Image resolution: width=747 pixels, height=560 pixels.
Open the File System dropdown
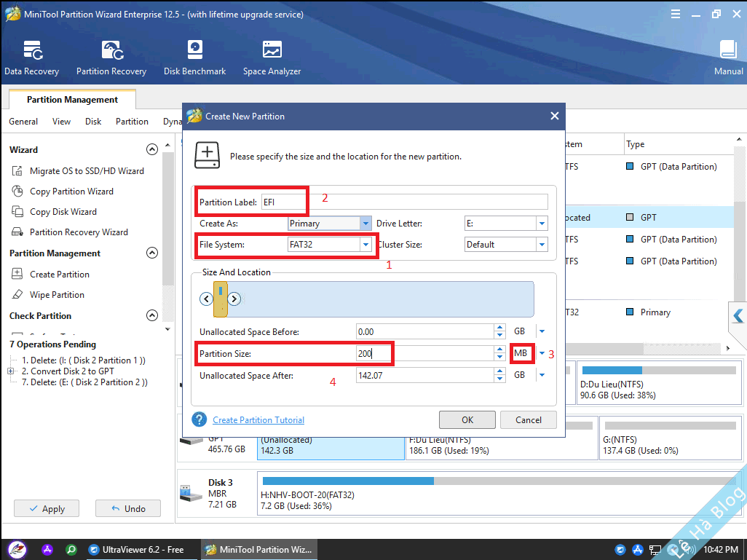click(365, 245)
